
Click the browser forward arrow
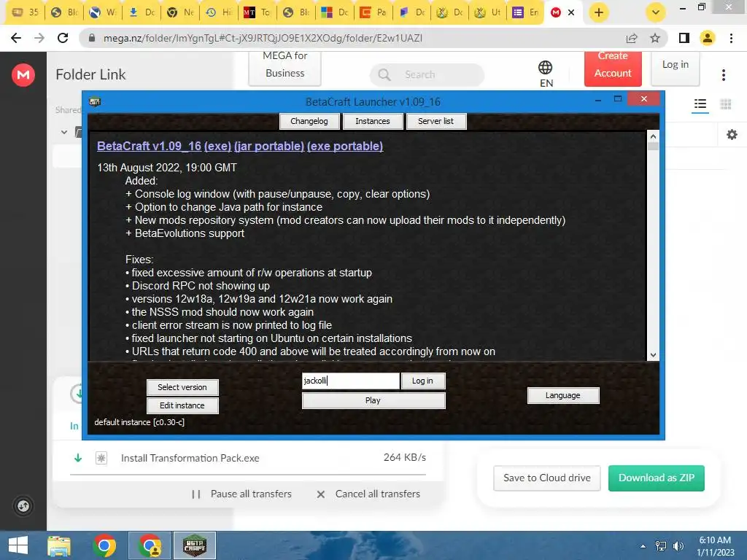pos(39,38)
